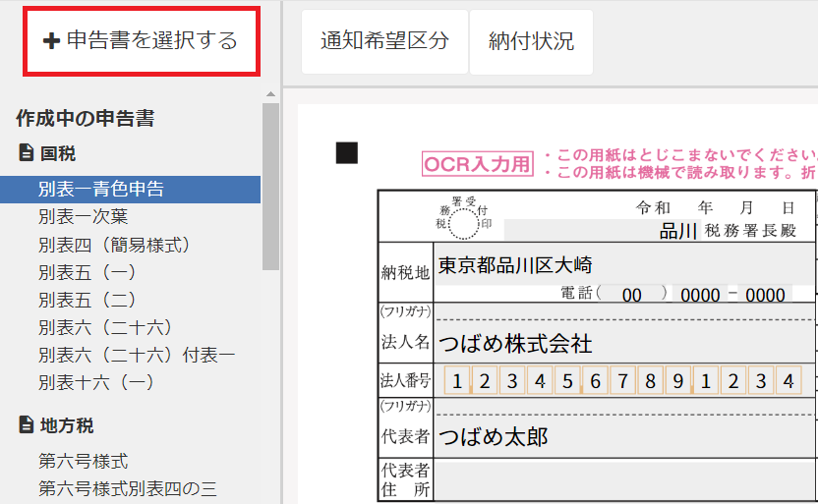Open 別表十六(一) form
This screenshot has width=818, height=504.
pos(96,382)
